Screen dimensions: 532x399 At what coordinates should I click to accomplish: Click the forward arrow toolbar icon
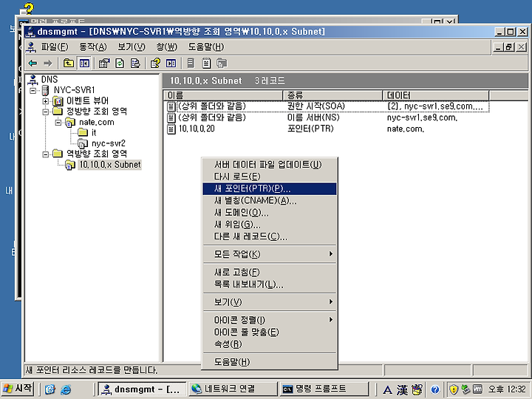48,63
